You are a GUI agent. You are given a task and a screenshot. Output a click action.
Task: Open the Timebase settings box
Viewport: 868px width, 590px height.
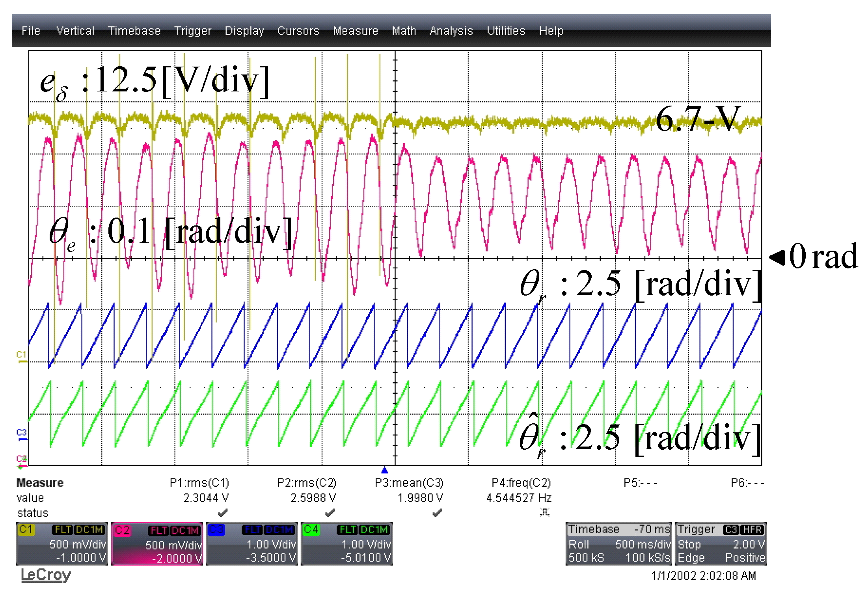[x=618, y=543]
